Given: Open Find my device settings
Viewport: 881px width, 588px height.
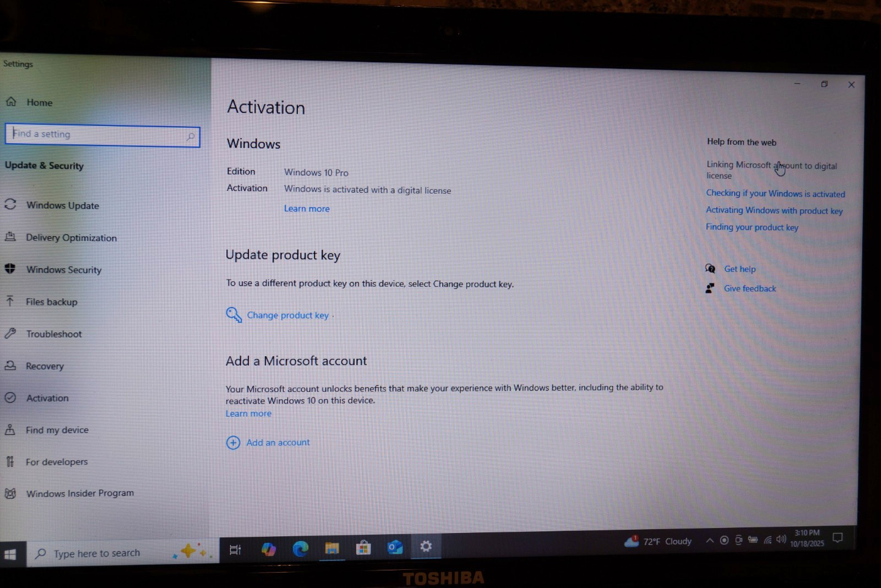Looking at the screenshot, I should point(47,429).
